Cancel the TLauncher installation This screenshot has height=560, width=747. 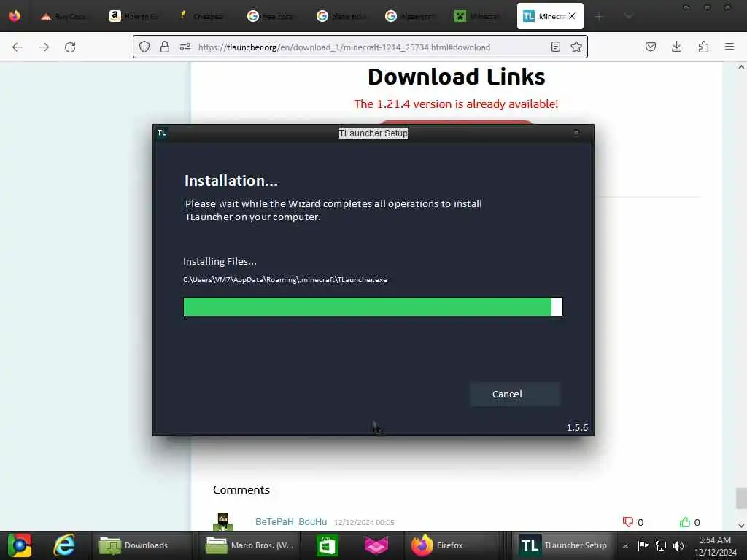coord(514,394)
